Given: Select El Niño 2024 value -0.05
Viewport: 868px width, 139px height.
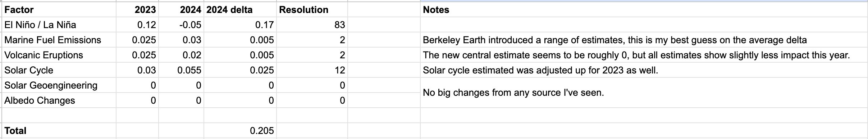Looking at the screenshot, I should [x=181, y=25].
